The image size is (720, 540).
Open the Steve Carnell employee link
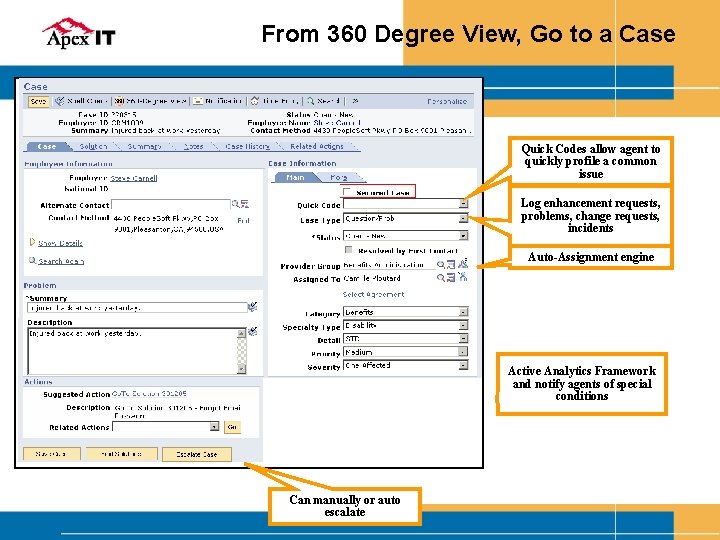point(134,178)
